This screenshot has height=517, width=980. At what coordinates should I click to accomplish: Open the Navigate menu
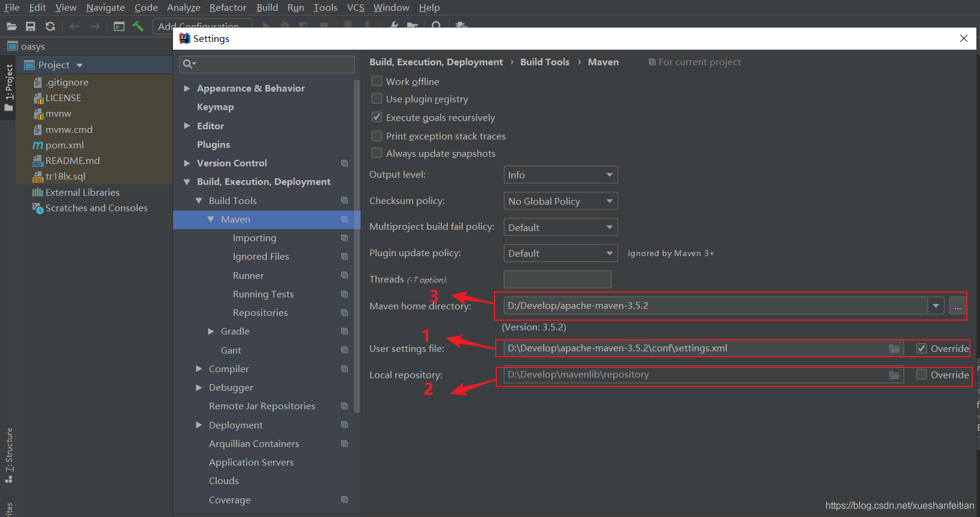105,7
